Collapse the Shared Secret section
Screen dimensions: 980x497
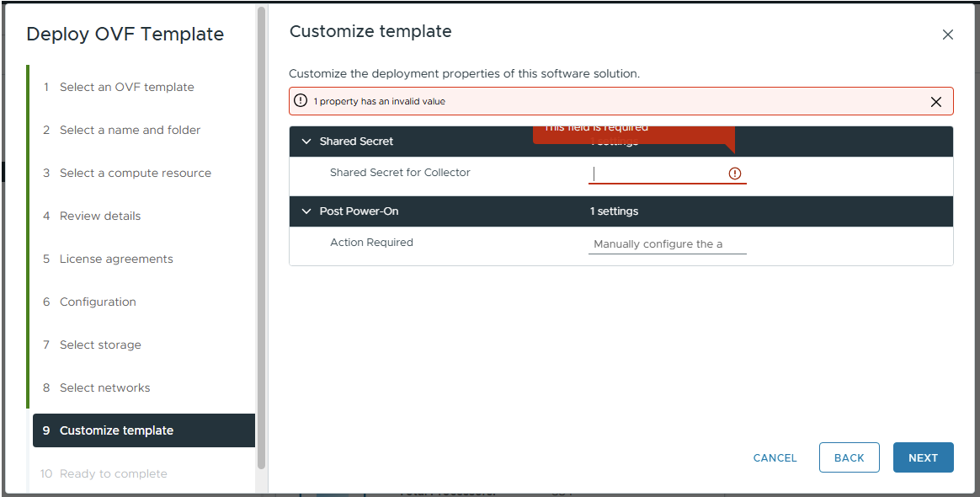click(x=306, y=142)
